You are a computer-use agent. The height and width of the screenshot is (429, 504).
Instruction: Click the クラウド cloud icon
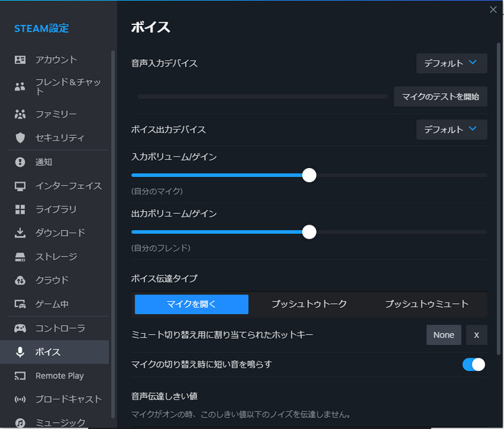click(x=20, y=280)
